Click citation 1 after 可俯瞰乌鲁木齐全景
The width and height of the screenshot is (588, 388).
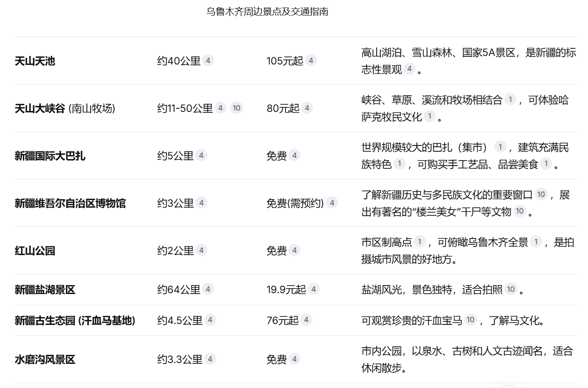click(536, 242)
